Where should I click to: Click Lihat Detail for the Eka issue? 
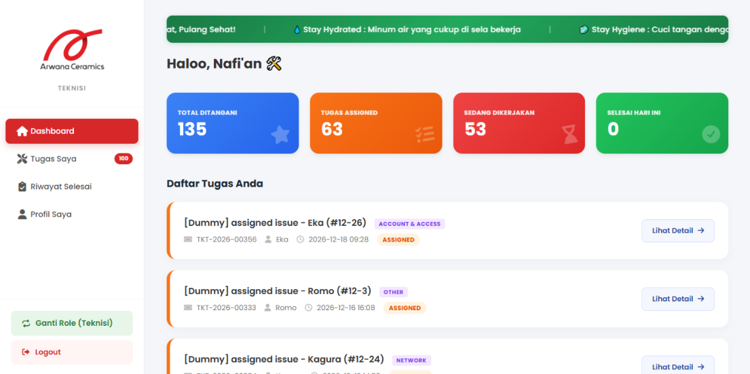[x=678, y=231]
